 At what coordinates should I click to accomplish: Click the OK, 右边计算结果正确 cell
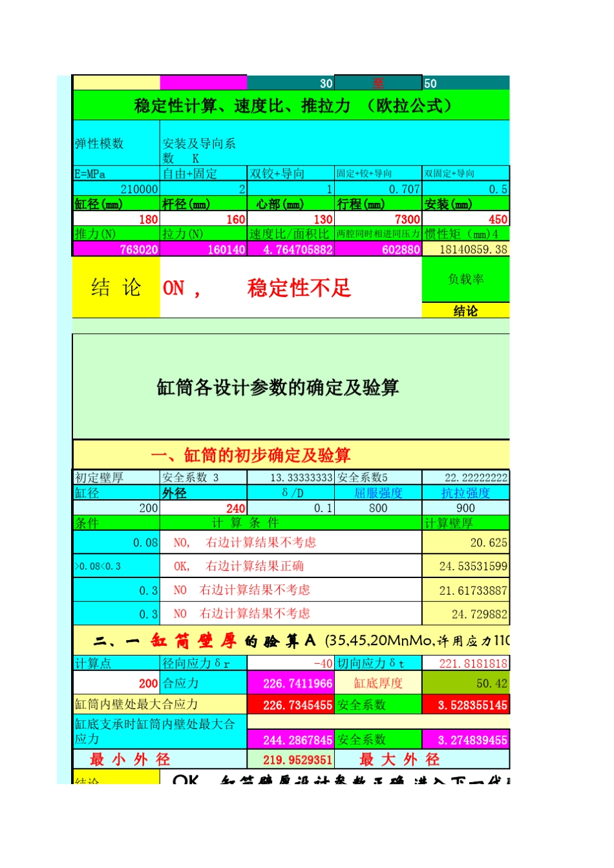click(291, 566)
